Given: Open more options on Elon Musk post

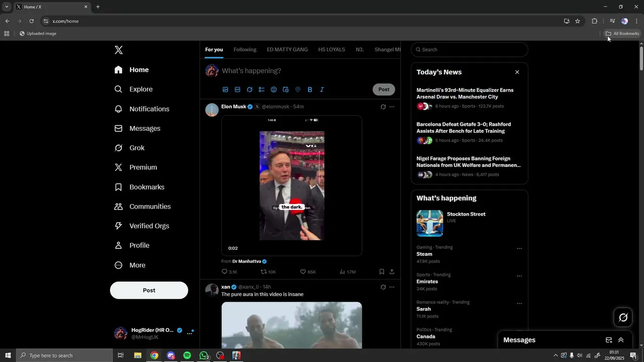Looking at the screenshot, I should click(392, 107).
